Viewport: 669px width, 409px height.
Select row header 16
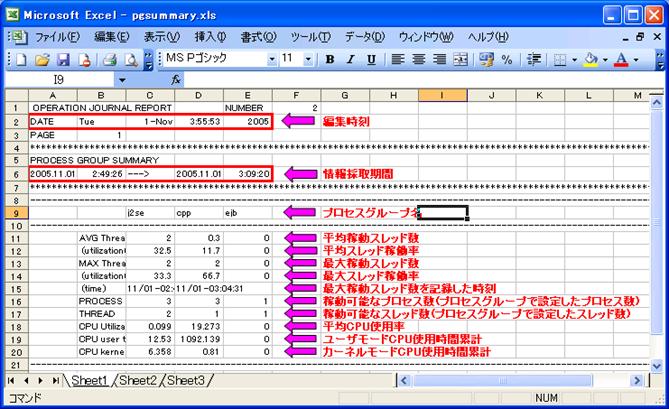(x=16, y=302)
